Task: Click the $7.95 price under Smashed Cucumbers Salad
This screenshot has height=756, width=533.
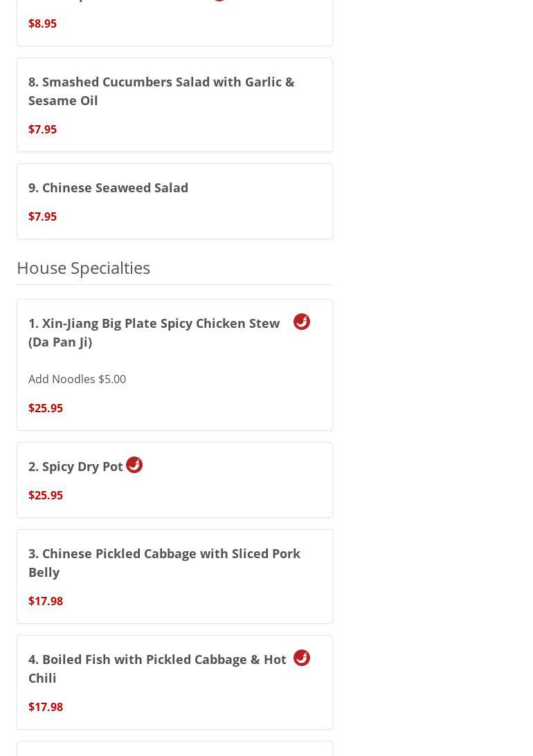Action: tap(42, 129)
